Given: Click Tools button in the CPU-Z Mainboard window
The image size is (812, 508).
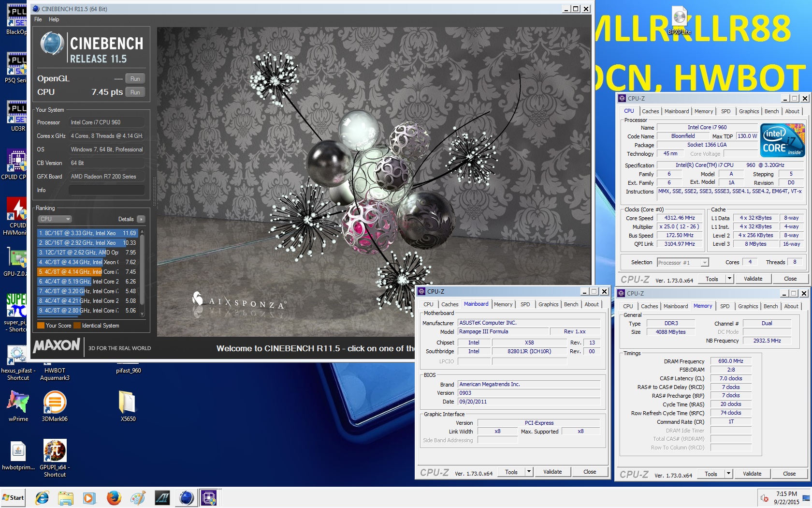Looking at the screenshot, I should pos(511,472).
